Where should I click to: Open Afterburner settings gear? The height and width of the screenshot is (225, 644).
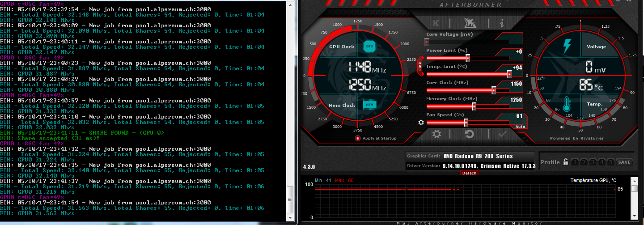pyautogui.click(x=436, y=134)
